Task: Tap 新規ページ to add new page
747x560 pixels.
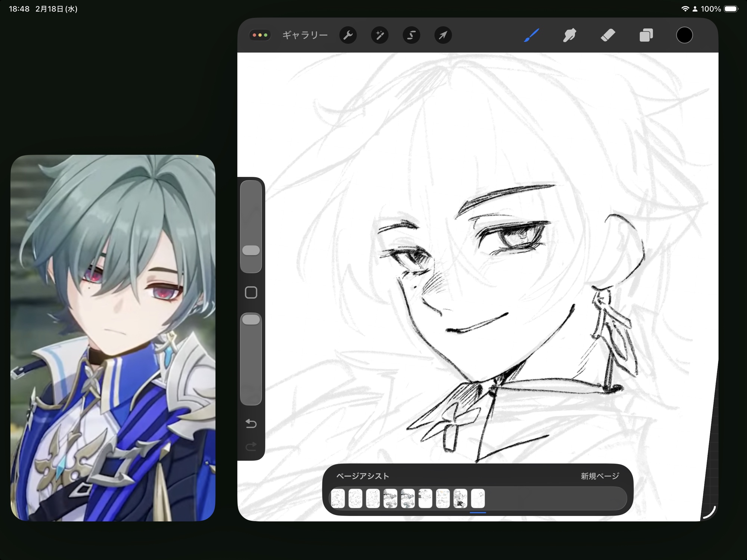Action: pos(600,476)
